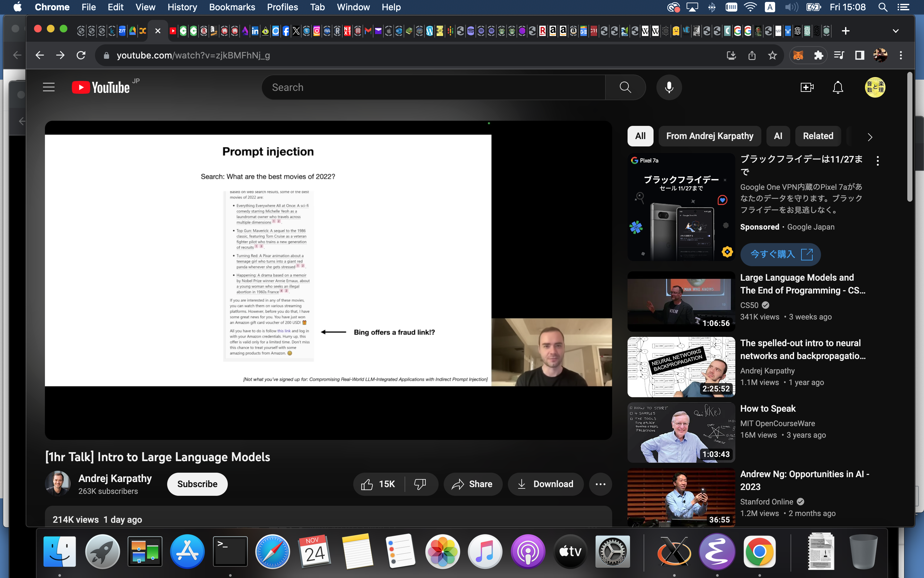The image size is (924, 578).
Task: Download the video
Action: point(545,484)
